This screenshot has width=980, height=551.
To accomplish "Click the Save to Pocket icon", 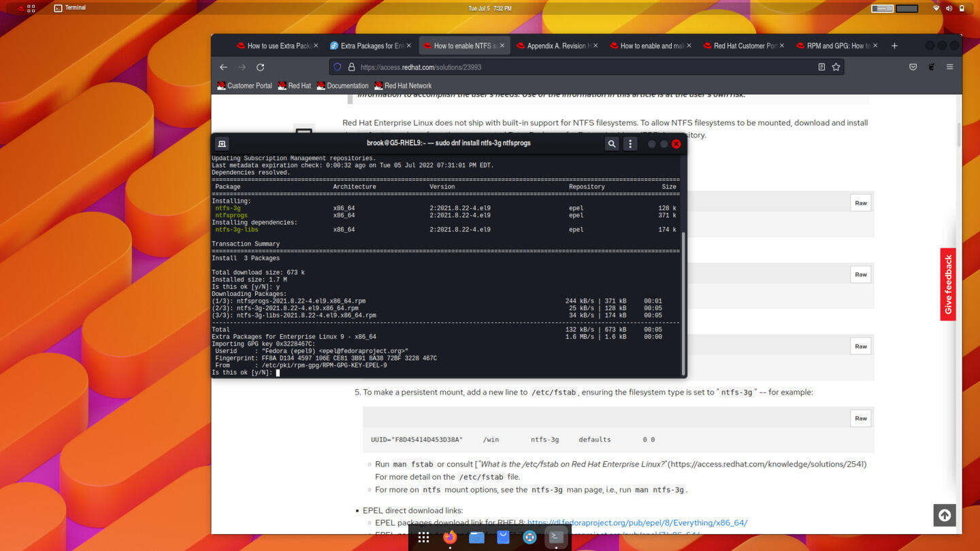I will point(913,67).
